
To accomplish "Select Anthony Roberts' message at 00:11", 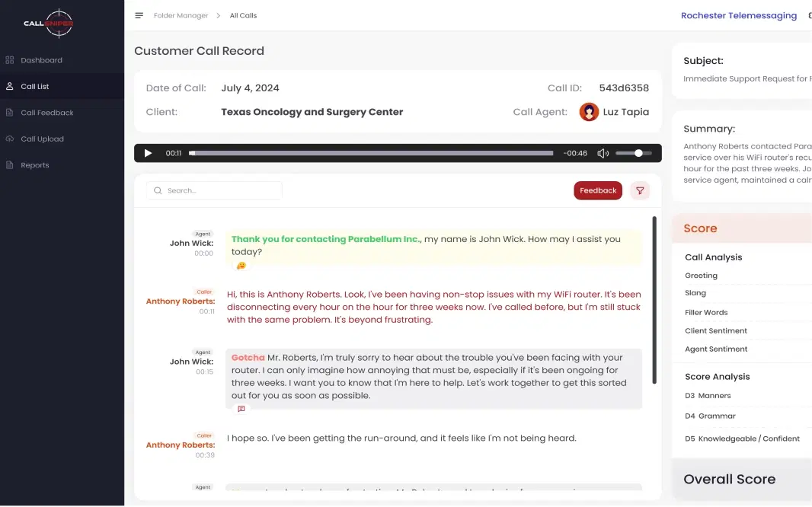I will pyautogui.click(x=434, y=307).
